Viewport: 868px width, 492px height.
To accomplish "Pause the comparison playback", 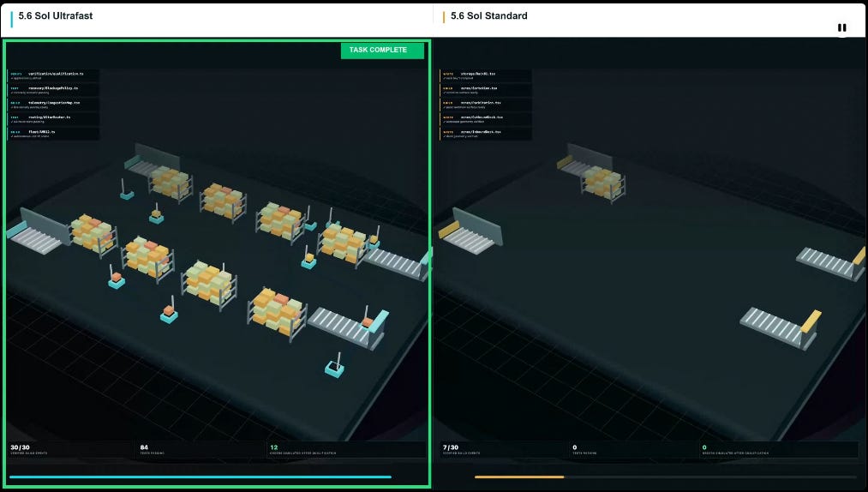I will (x=841, y=27).
